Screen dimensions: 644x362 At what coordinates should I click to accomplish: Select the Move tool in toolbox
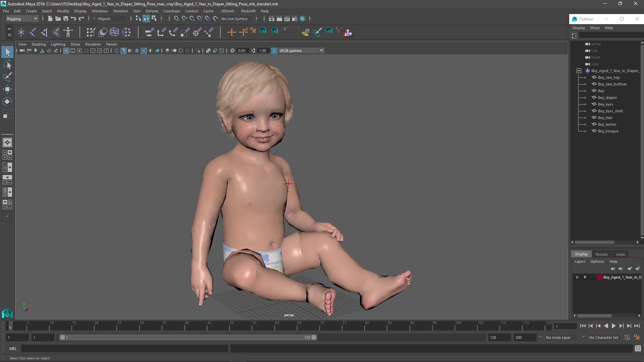click(x=7, y=89)
